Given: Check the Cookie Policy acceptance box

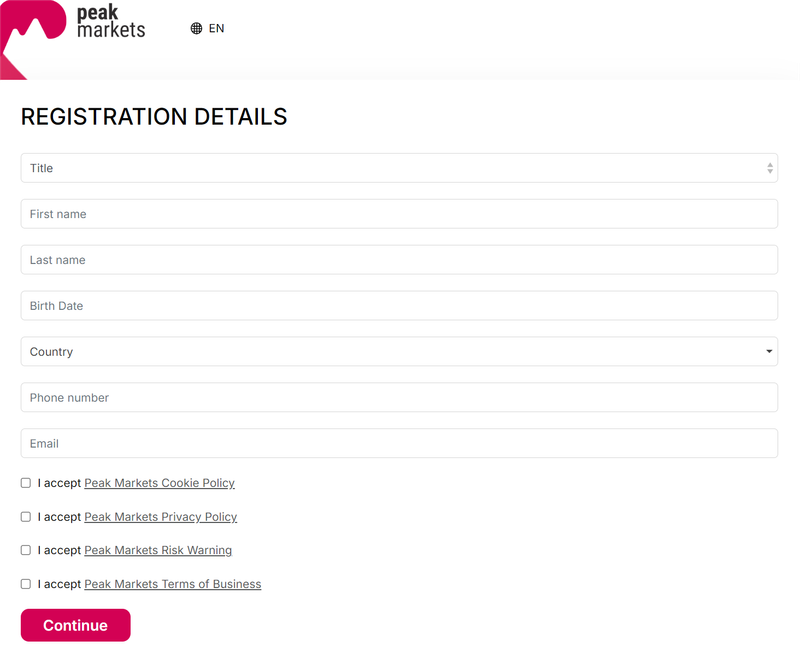Looking at the screenshot, I should 26,483.
